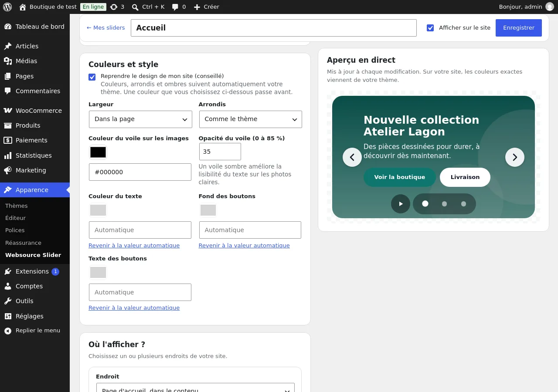Open Polices submenu item
The height and width of the screenshot is (392, 558).
point(15,230)
